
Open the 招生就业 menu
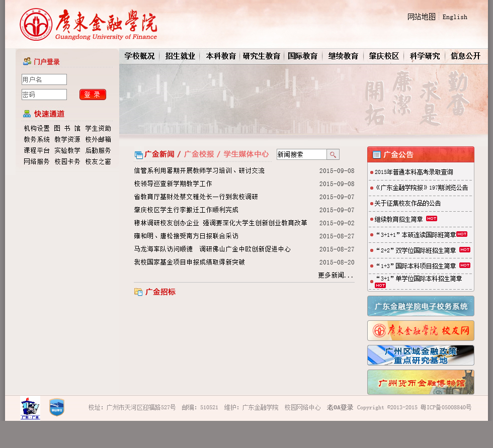[180, 56]
